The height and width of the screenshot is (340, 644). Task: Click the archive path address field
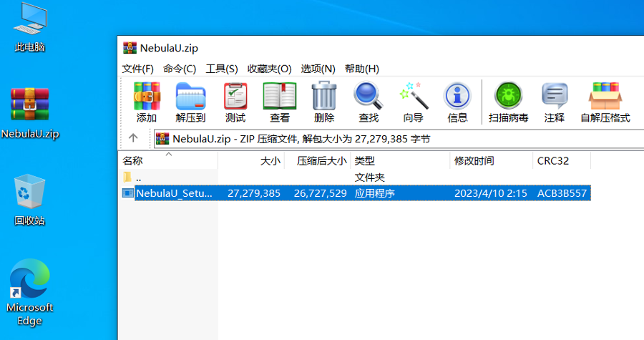click(x=399, y=139)
